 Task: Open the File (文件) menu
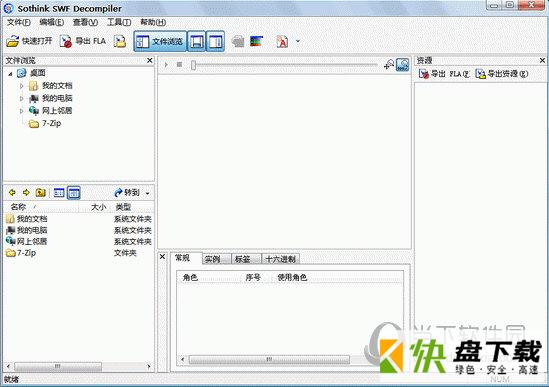point(19,22)
